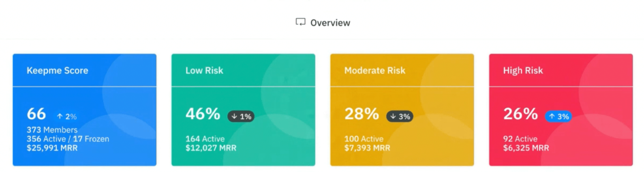This screenshot has width=644, height=172.
Task: Click the $6,325 MRR figure
Action: tap(526, 148)
